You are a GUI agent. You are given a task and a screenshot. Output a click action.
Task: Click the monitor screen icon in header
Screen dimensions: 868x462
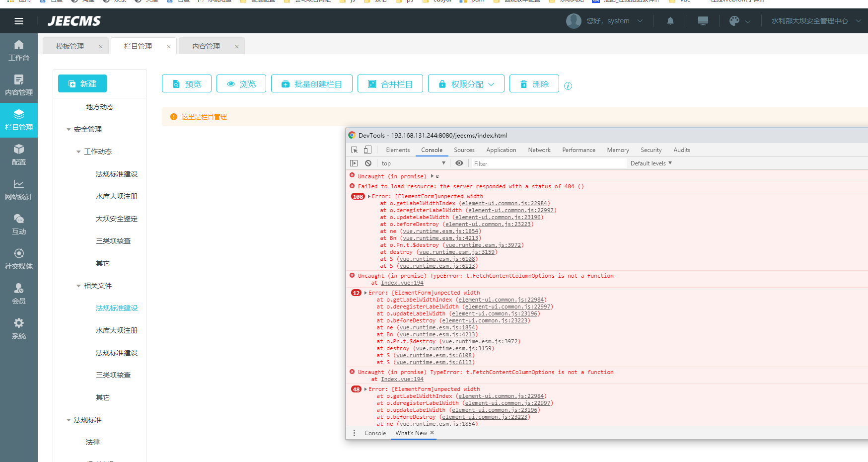[703, 21]
